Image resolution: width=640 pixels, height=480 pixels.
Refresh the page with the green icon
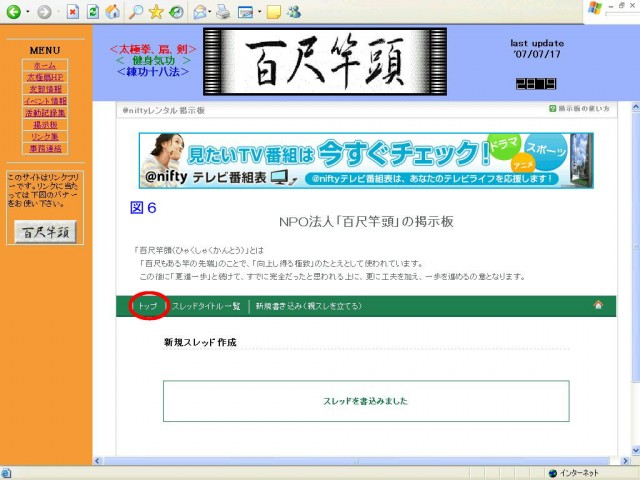(x=92, y=12)
